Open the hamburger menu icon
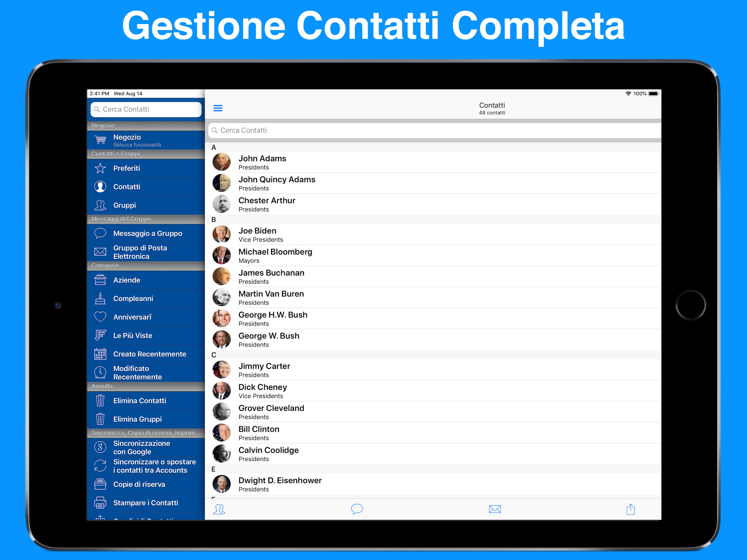 (218, 108)
